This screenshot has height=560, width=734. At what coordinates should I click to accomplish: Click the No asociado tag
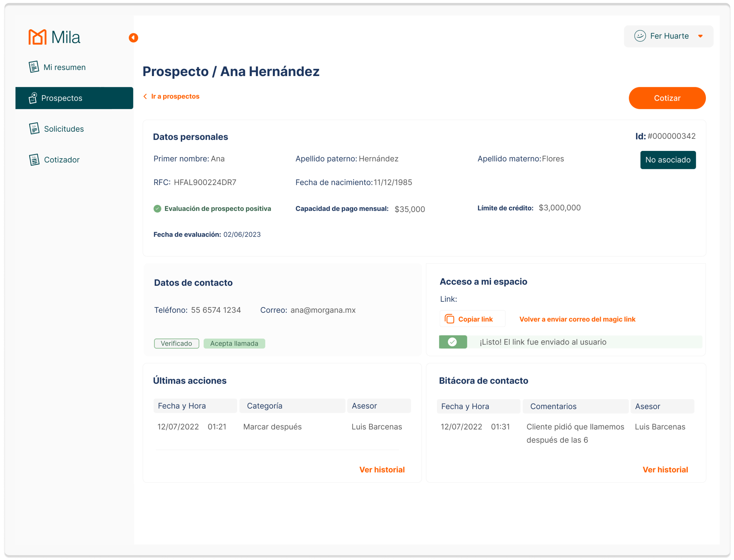pyautogui.click(x=668, y=160)
